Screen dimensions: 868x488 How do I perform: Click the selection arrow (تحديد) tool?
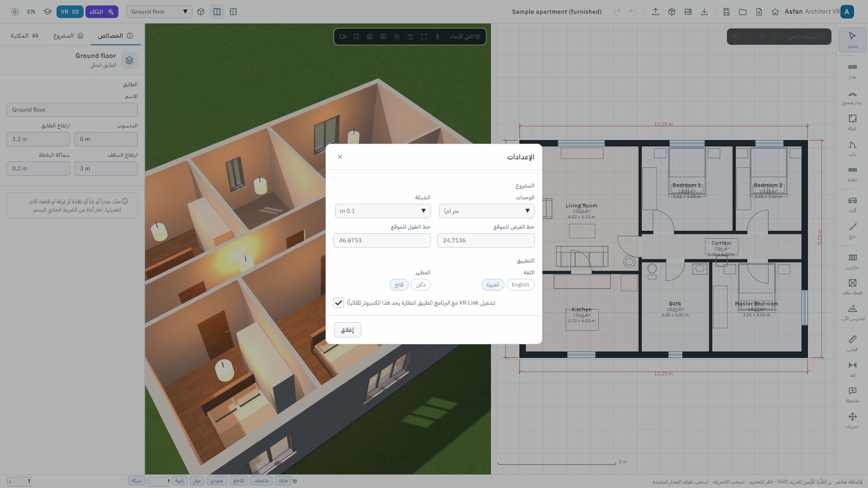pyautogui.click(x=852, y=40)
